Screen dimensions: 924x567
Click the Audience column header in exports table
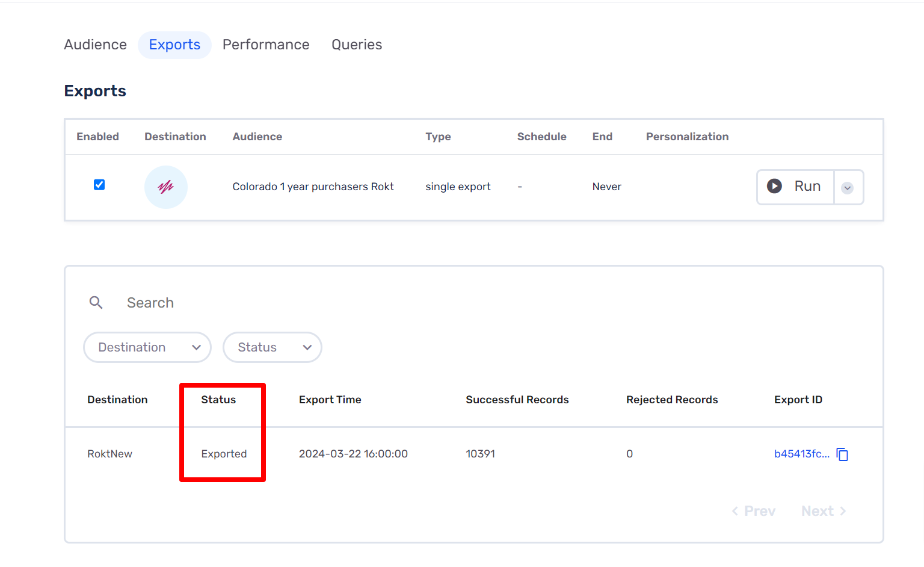click(257, 137)
